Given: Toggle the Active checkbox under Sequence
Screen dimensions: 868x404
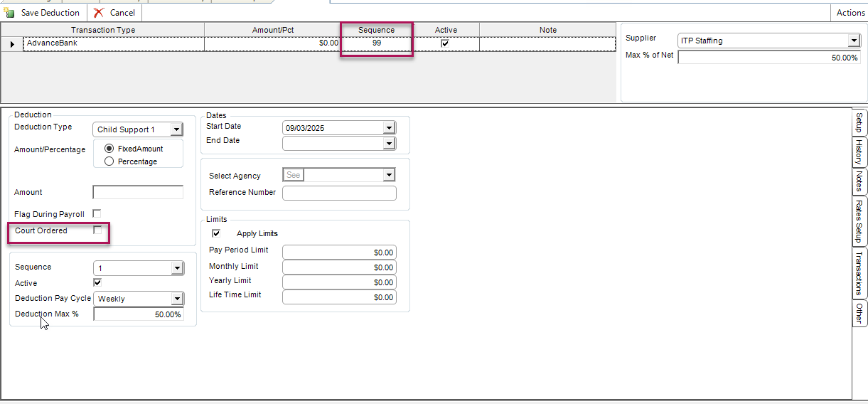Looking at the screenshot, I should point(97,282).
